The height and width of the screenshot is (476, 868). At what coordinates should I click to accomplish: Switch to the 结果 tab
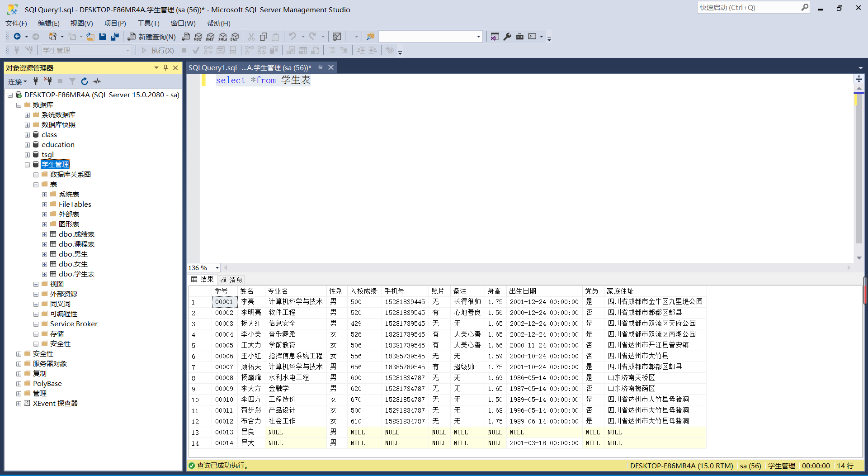pos(203,280)
